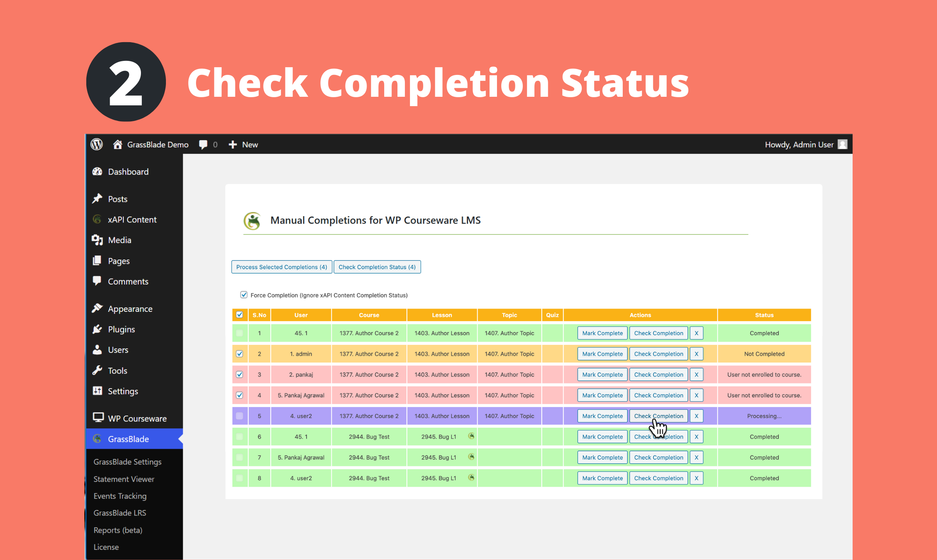Click the Tools wrench icon
Image resolution: width=937 pixels, height=560 pixels.
click(97, 370)
